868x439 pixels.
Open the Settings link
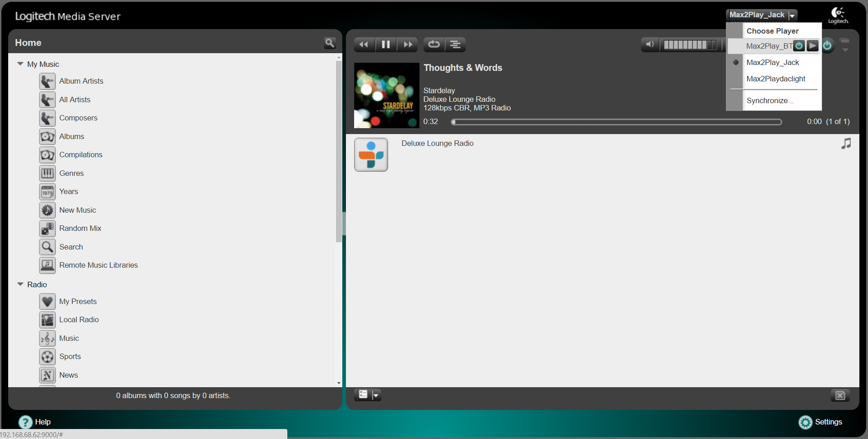(x=829, y=422)
